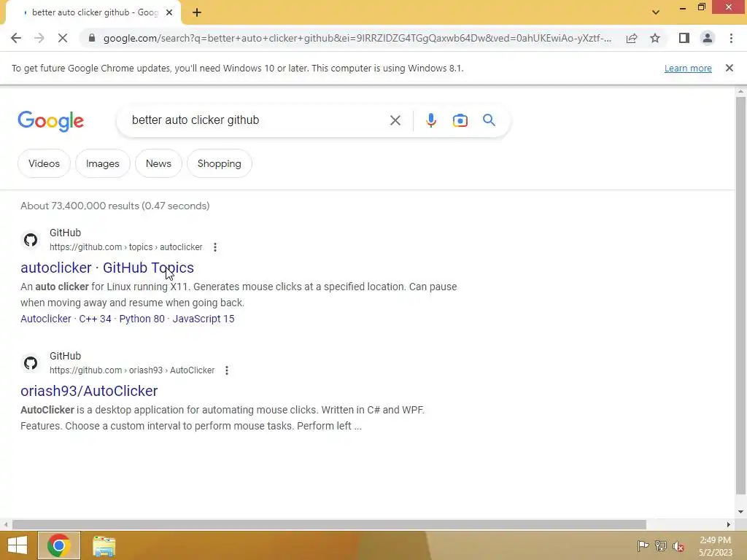The height and width of the screenshot is (560, 747).
Task: Open the C++ 34 sitelink
Action: [95, 319]
